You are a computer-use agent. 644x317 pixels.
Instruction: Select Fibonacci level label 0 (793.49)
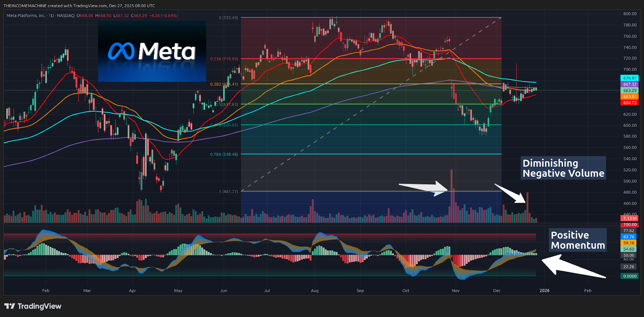pos(228,18)
